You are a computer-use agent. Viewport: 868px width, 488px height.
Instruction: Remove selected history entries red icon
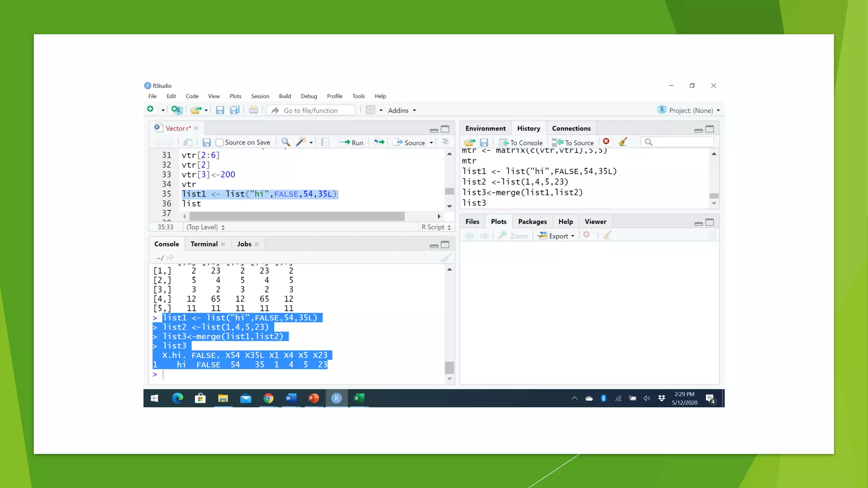click(606, 141)
